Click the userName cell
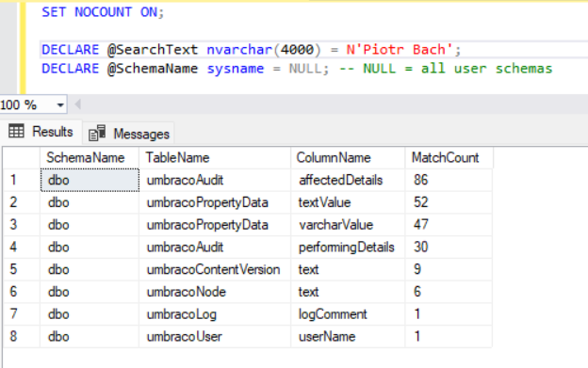This screenshot has height=368, width=588. (x=348, y=336)
